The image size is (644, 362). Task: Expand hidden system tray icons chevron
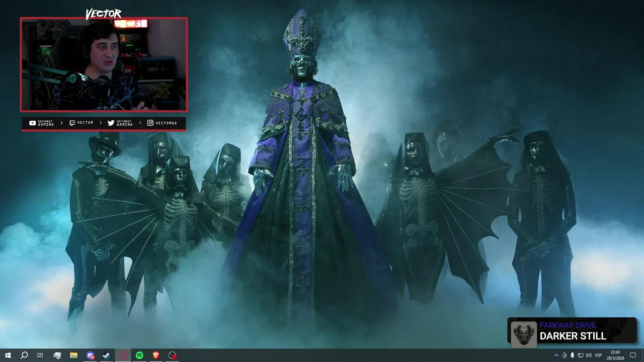(x=556, y=355)
